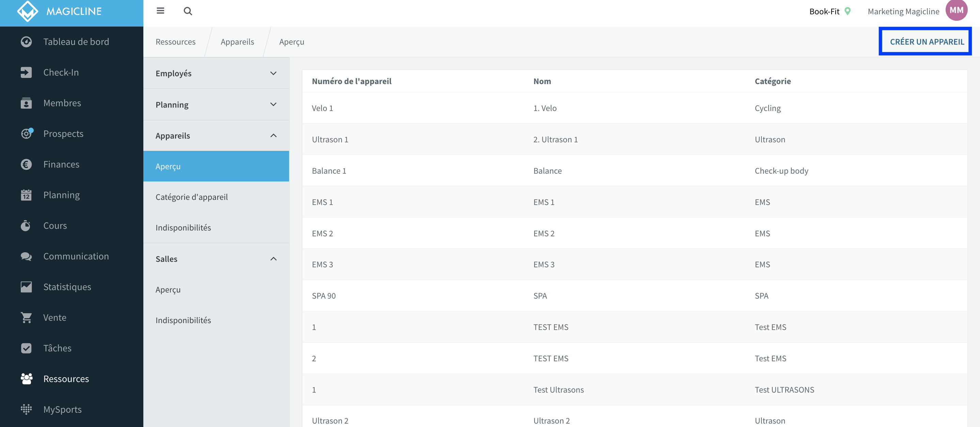
Task: Click the Communication speech bubbles icon
Action: (x=26, y=256)
